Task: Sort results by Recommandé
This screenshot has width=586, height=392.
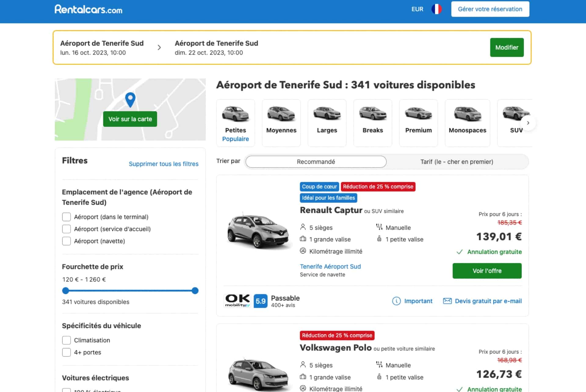Action: [316, 162]
